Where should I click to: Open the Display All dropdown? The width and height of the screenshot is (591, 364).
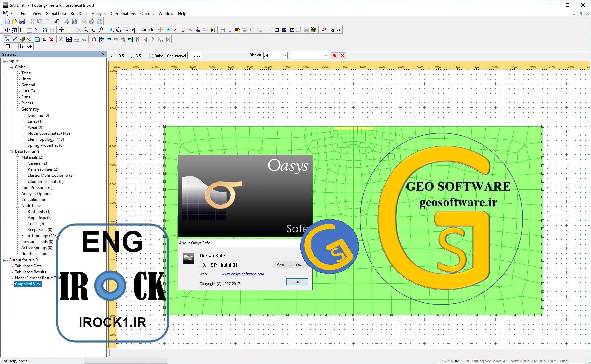[275, 55]
